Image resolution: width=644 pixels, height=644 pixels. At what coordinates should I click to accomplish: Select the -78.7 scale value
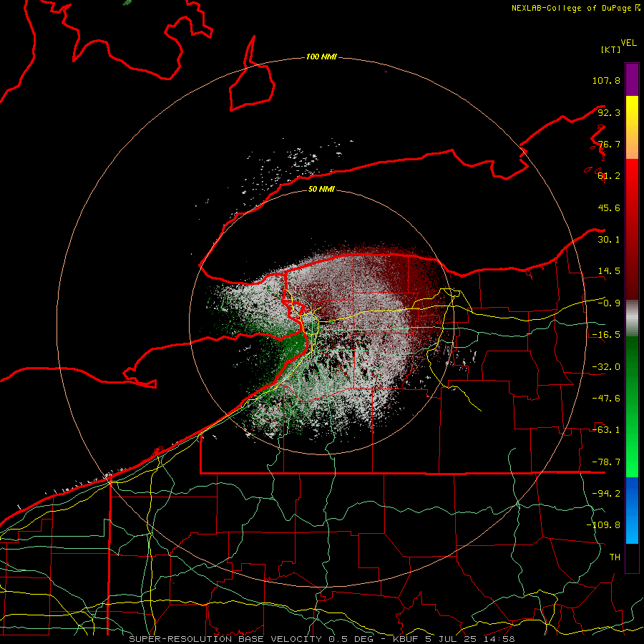[x=606, y=462]
